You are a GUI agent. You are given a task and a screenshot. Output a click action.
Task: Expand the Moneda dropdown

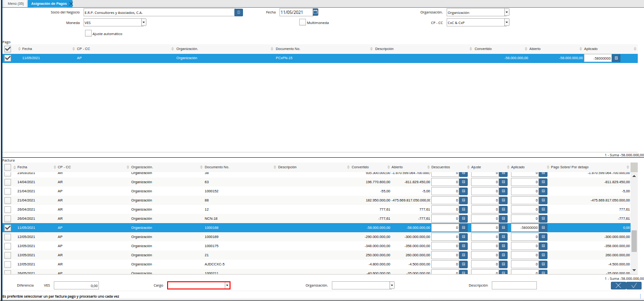coord(144,22)
